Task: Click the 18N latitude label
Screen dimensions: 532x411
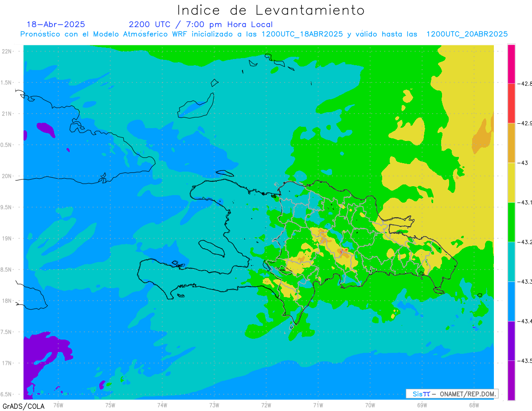Action: tap(7, 301)
